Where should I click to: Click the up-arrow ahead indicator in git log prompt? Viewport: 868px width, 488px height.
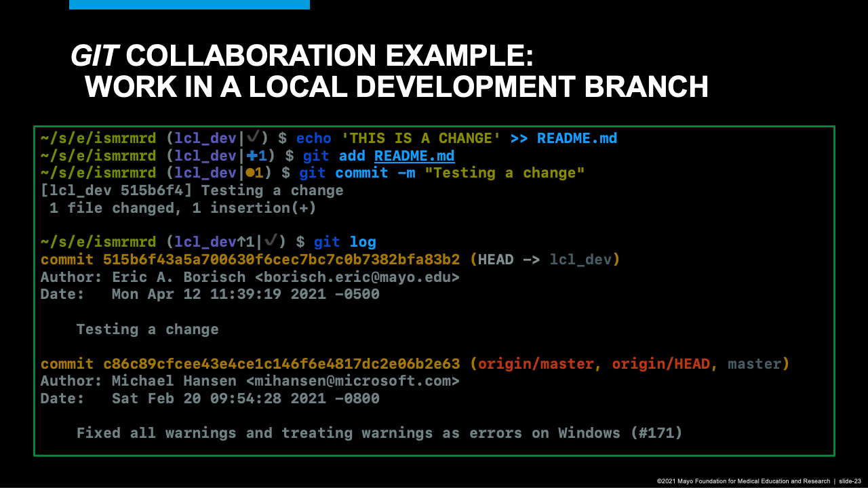point(242,242)
